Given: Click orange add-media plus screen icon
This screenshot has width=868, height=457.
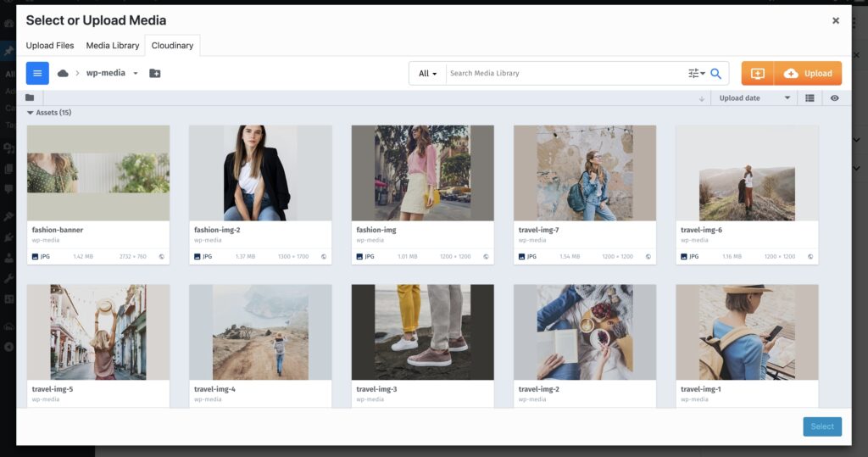Looking at the screenshot, I should (x=757, y=73).
